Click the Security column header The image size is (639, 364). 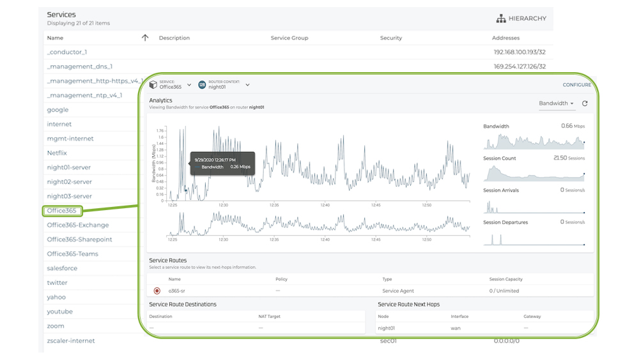[x=391, y=38]
